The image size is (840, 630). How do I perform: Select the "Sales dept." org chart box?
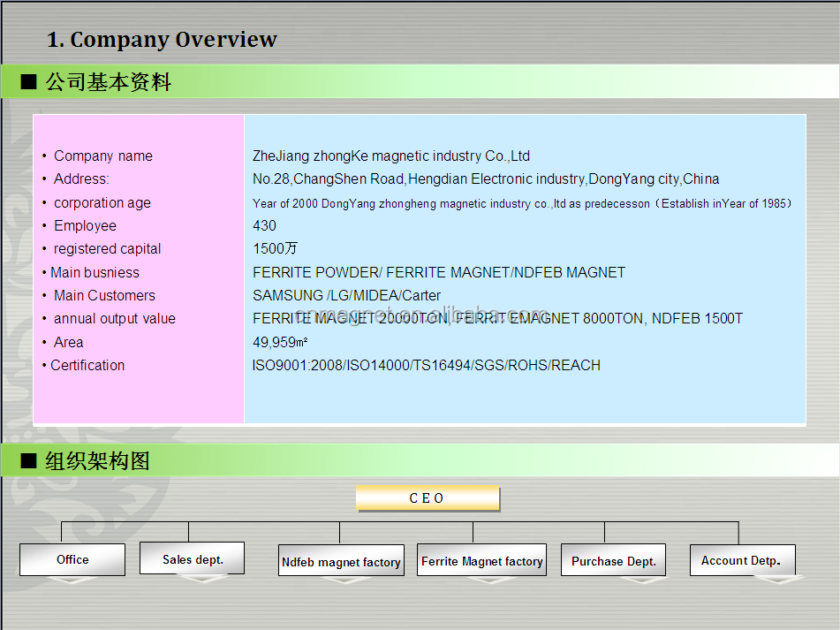192,558
